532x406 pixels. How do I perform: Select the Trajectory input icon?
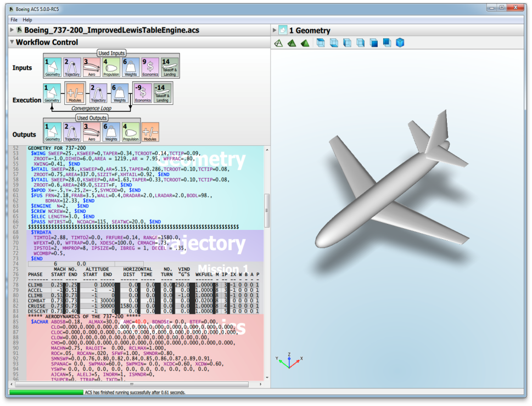click(x=72, y=67)
